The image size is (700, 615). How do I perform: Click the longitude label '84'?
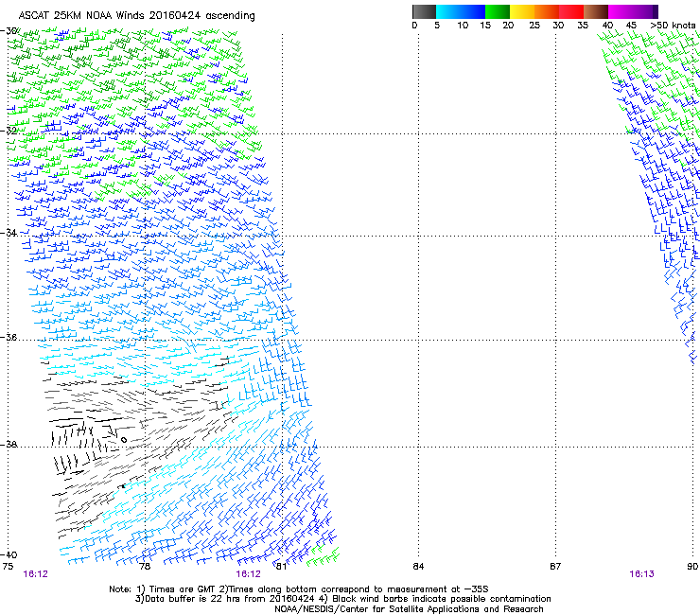coord(418,567)
